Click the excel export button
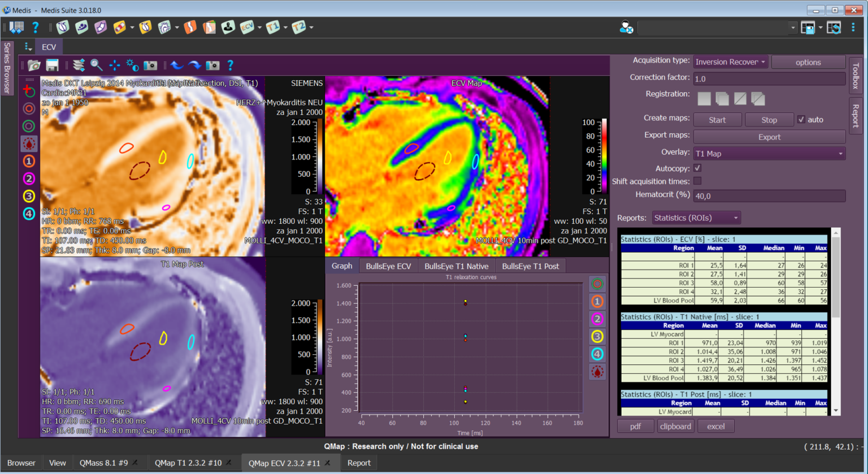 tap(715, 427)
